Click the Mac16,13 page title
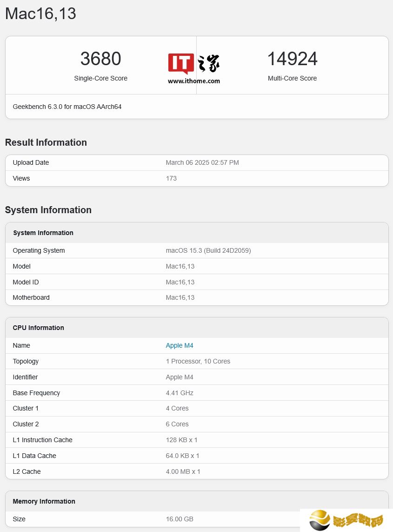This screenshot has height=532, width=393. coord(40,14)
